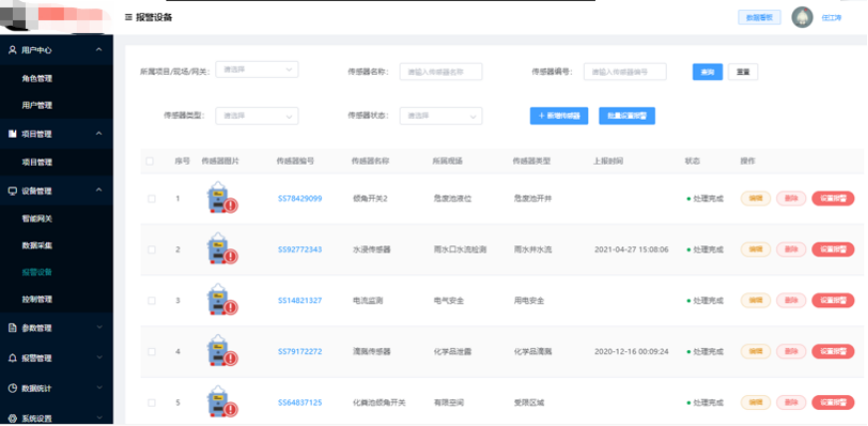
Task: Open sensor image thumbnail in row 1
Action: [x=219, y=199]
